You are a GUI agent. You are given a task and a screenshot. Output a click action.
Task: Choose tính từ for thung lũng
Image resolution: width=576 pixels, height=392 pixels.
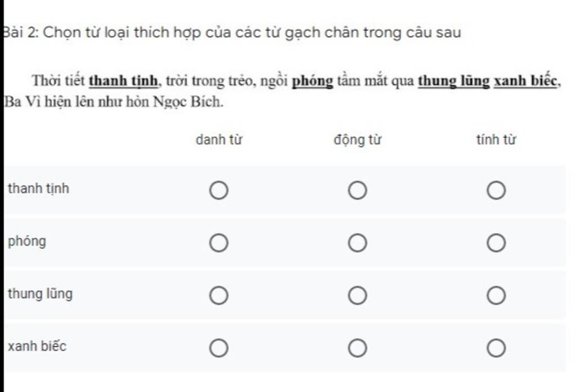click(x=496, y=295)
